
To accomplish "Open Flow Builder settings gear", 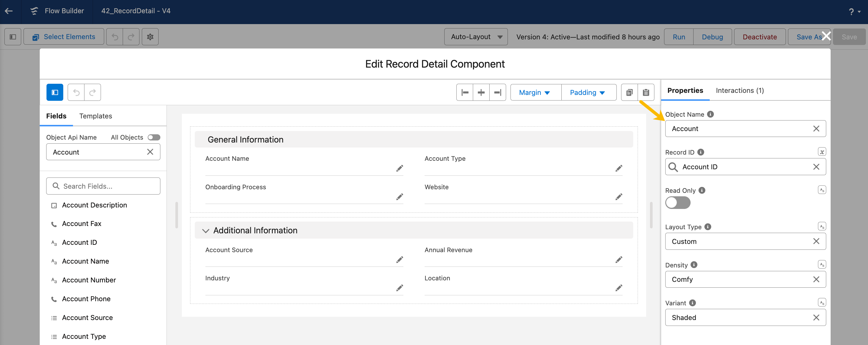I will (150, 37).
